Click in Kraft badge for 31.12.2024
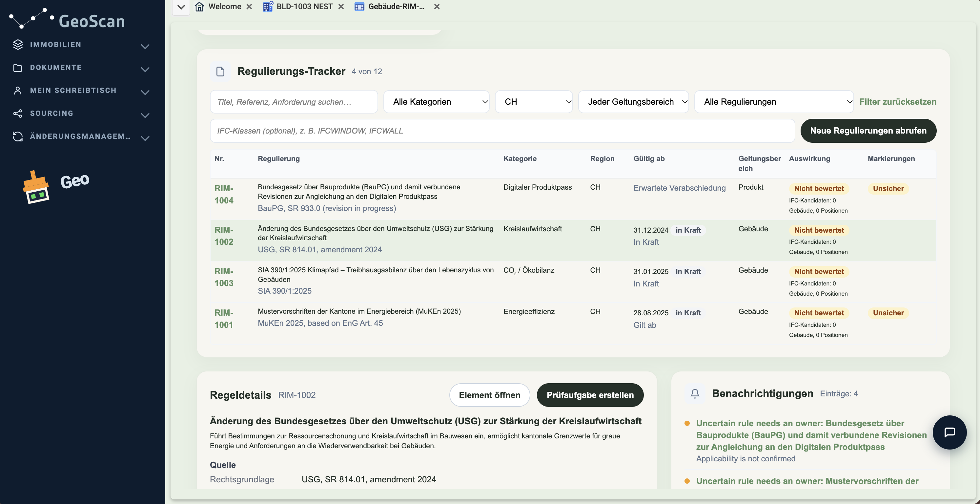The image size is (980, 504). click(x=688, y=230)
